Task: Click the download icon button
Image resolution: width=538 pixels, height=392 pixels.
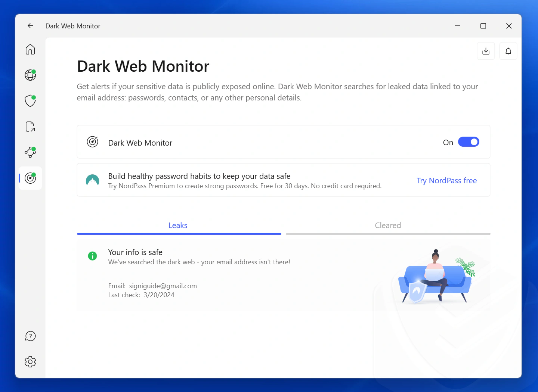Action: pyautogui.click(x=486, y=51)
